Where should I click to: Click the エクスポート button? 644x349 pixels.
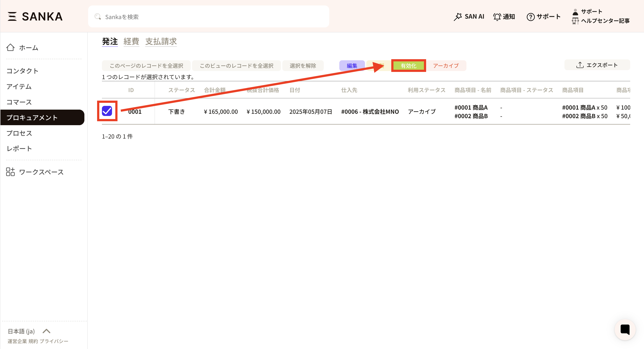[x=597, y=65]
